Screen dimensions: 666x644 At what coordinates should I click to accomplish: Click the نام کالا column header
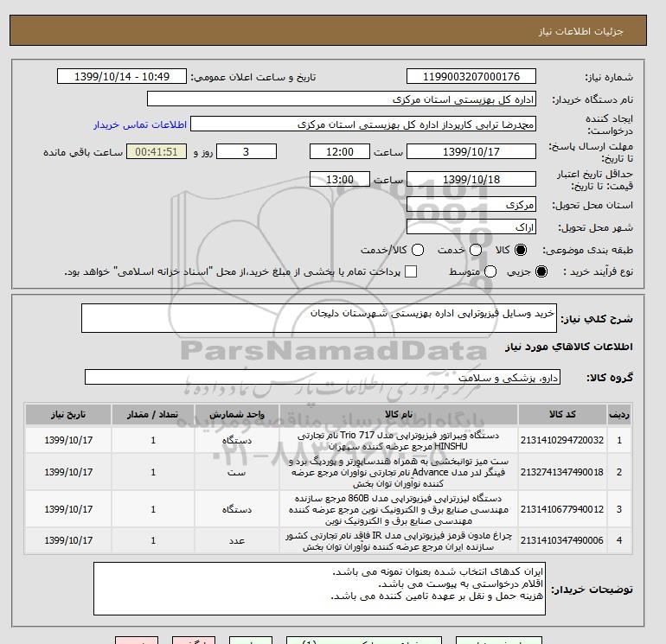[399, 414]
